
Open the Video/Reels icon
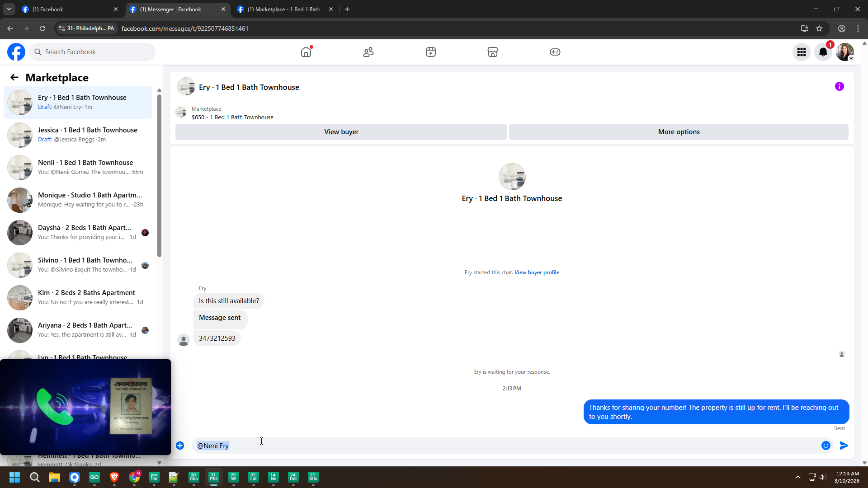[431, 52]
